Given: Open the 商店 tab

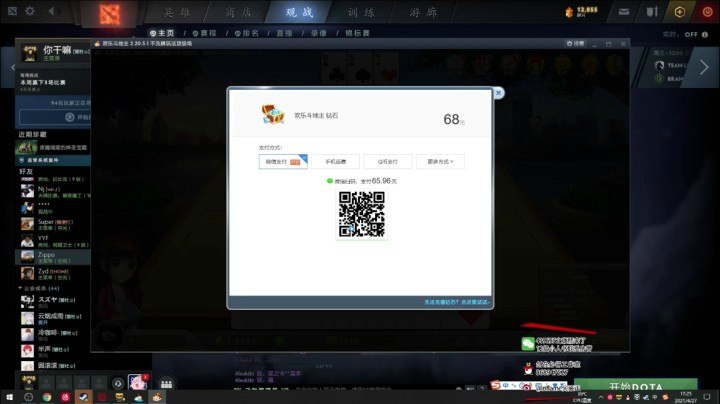Looking at the screenshot, I should 238,12.
